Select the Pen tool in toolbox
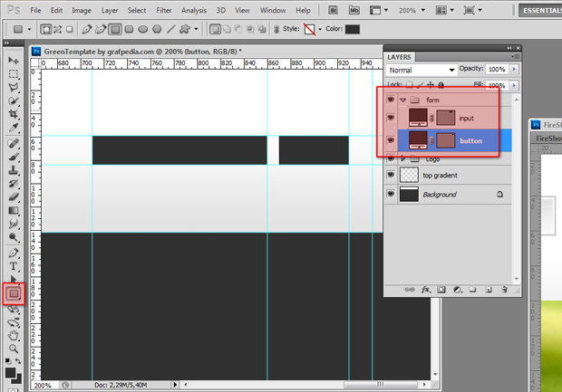Screen dimensions: 562x392 coord(14,253)
